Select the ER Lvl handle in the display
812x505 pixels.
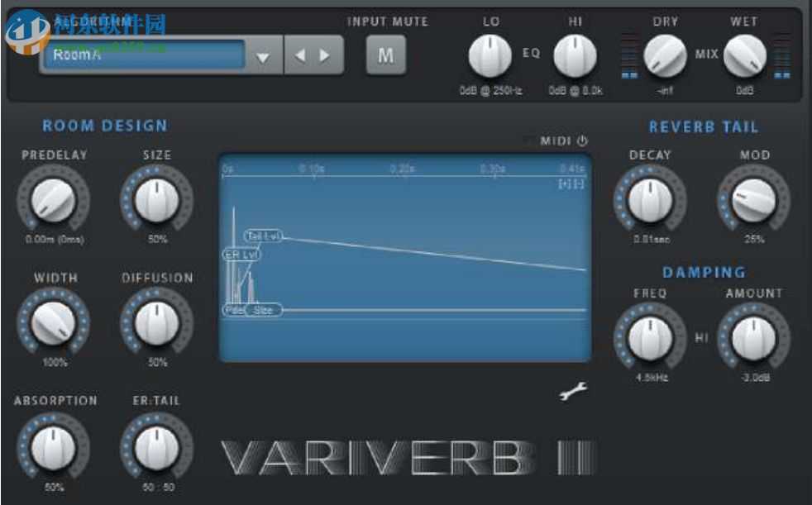click(242, 254)
